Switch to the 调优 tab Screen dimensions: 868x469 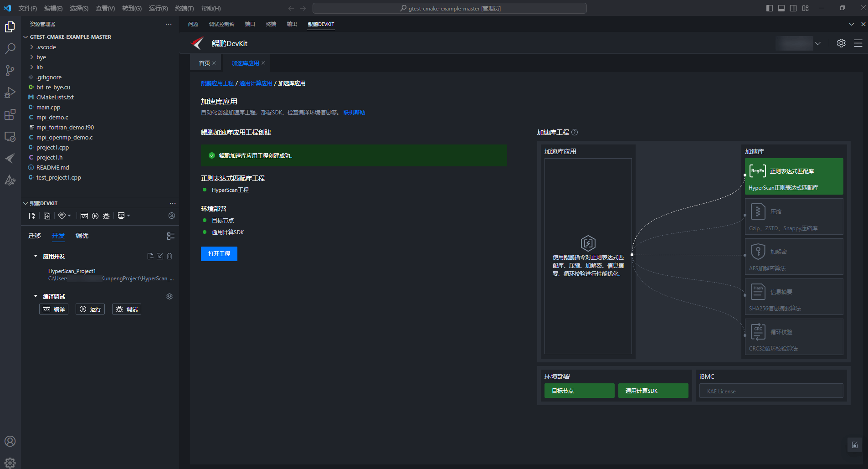82,236
